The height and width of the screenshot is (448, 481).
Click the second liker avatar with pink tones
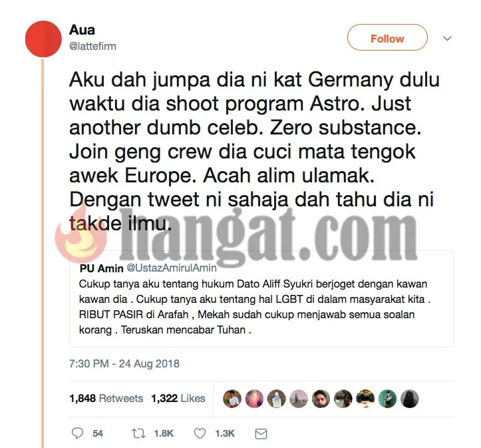[254, 399]
